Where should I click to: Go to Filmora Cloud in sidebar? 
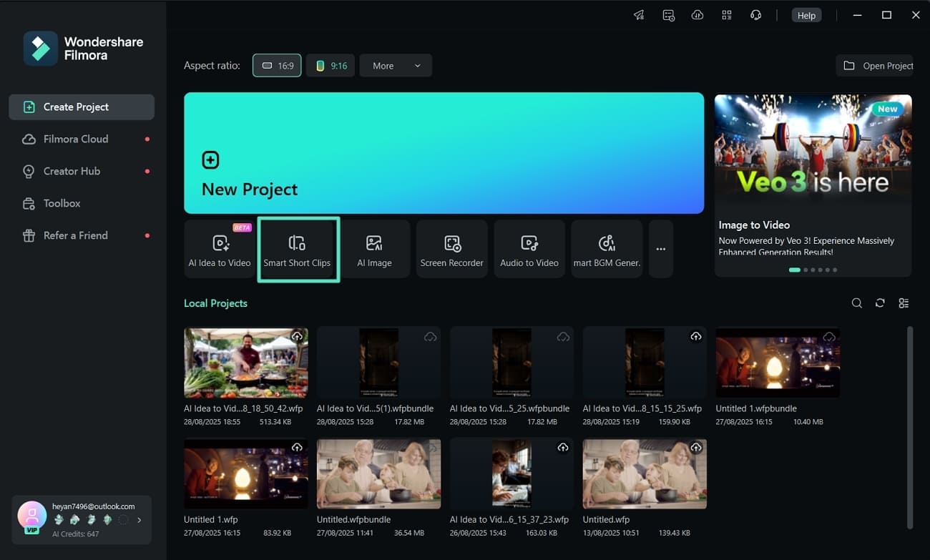point(82,139)
